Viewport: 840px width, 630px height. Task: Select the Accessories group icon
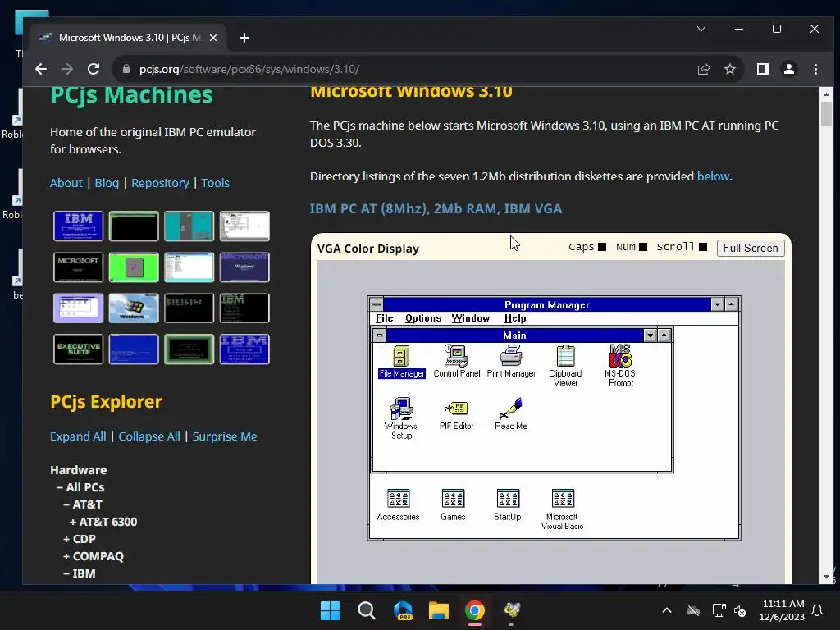pyautogui.click(x=398, y=504)
